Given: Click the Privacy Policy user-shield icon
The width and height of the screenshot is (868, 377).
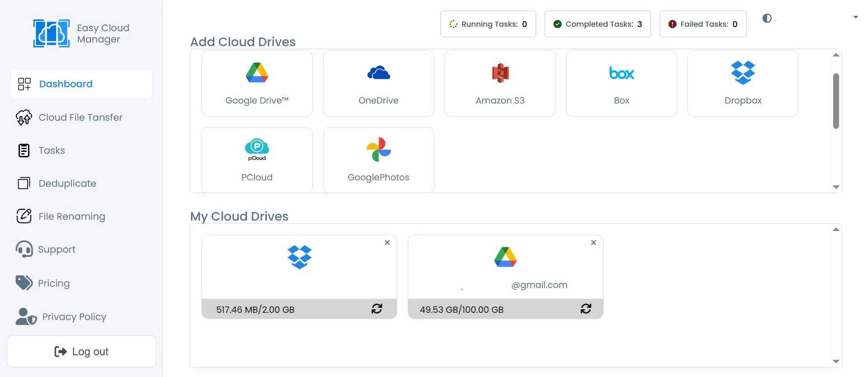Looking at the screenshot, I should [x=26, y=316].
